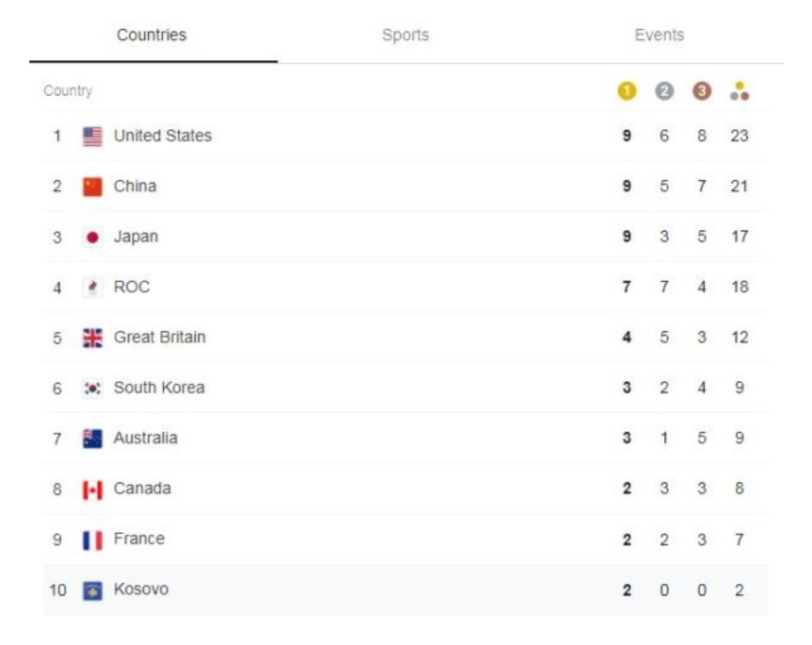
Task: Click the Kosovo flag icon
Action: (x=92, y=590)
